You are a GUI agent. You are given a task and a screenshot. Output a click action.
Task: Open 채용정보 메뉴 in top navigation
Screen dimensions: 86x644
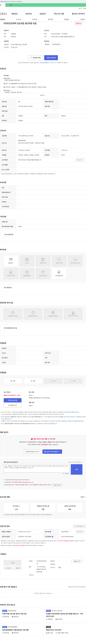click(15, 14)
